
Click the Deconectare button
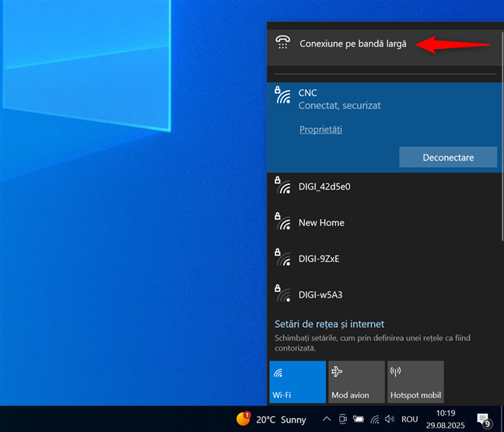point(447,157)
